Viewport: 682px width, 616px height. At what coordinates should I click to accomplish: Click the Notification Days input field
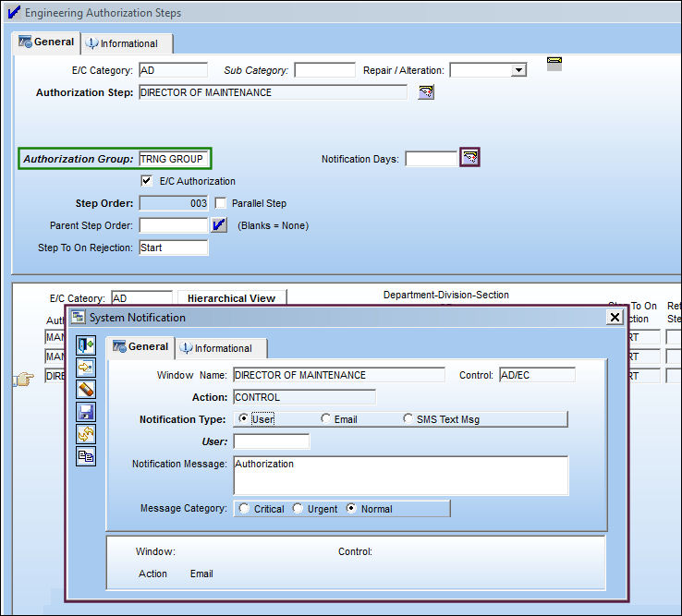(x=431, y=159)
